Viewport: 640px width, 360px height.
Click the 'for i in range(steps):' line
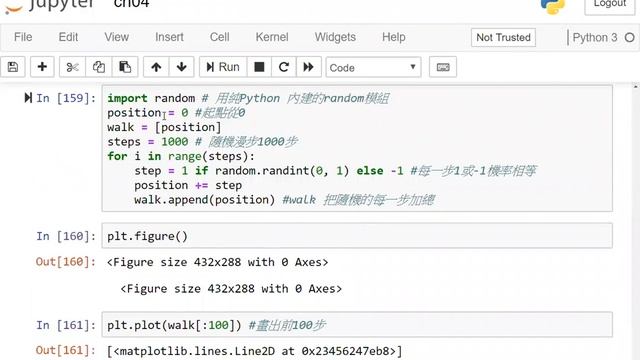coord(181,156)
